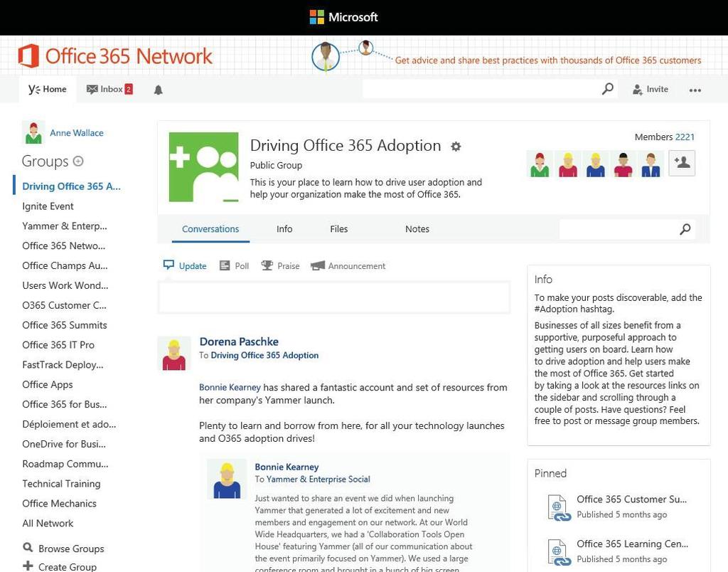The image size is (728, 572).
Task: Select the Announcement megaphone option
Action: pos(348,266)
